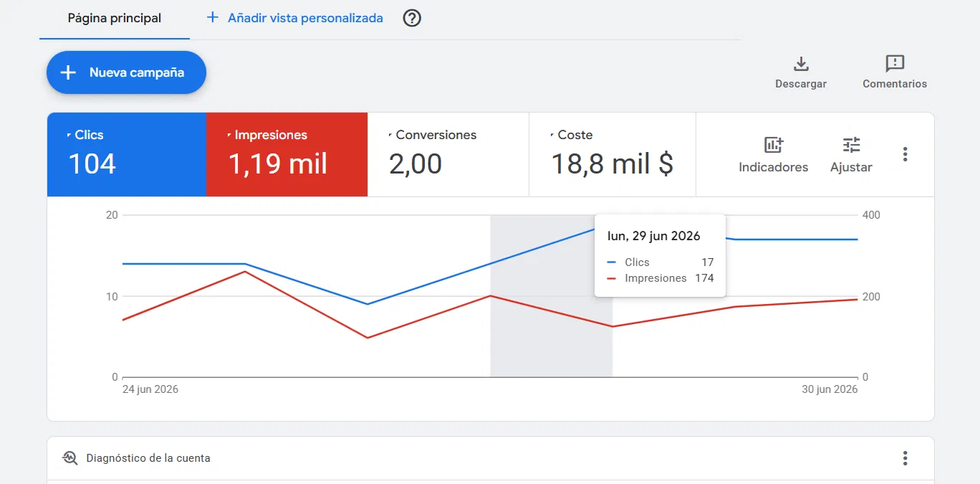Click the highlighted gray band in chart
This screenshot has width=980, height=484.
(x=551, y=295)
